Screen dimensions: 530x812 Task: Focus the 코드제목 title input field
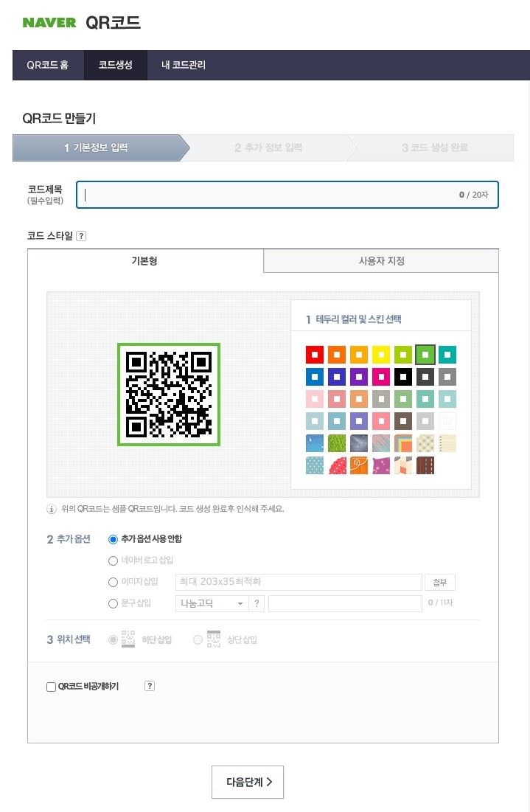[x=287, y=195]
